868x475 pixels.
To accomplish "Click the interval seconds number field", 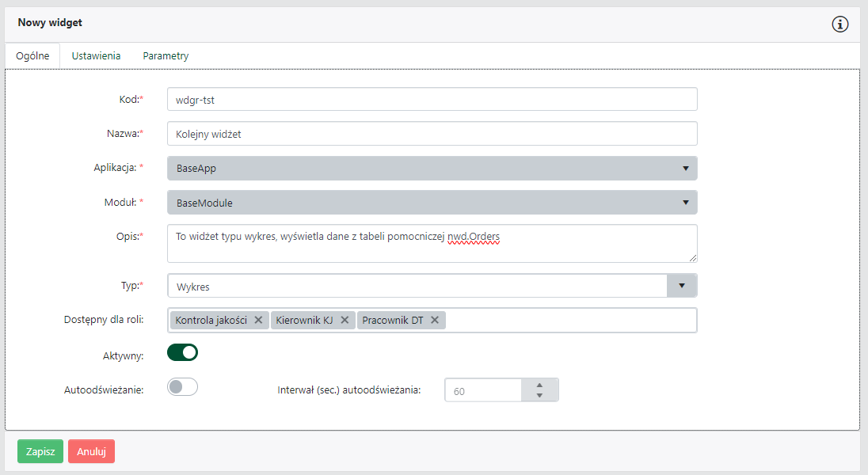I will pos(483,390).
